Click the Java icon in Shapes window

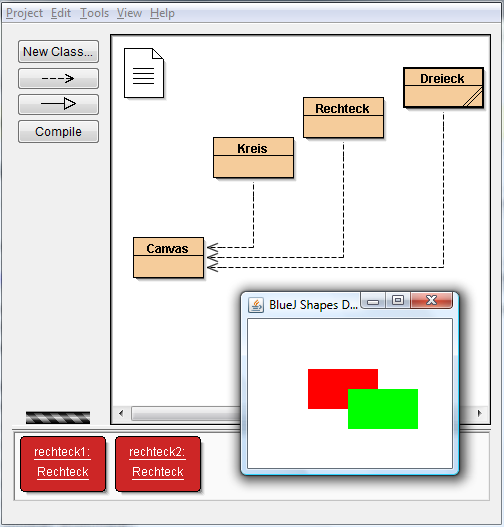point(256,305)
